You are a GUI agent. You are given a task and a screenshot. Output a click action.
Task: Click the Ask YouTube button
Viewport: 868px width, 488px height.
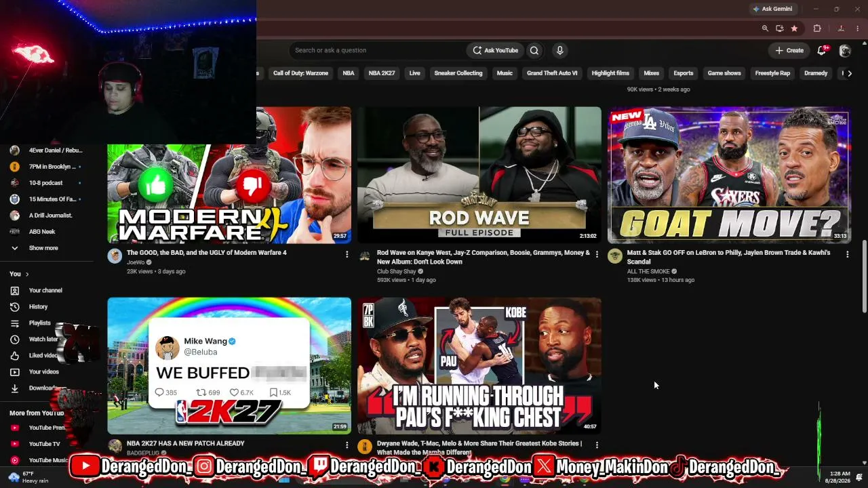(x=495, y=50)
